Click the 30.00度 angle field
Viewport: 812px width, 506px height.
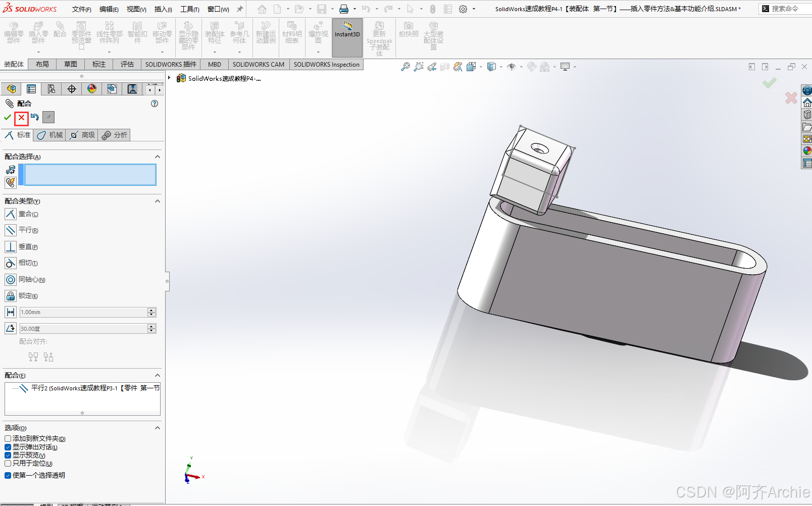tap(83, 328)
